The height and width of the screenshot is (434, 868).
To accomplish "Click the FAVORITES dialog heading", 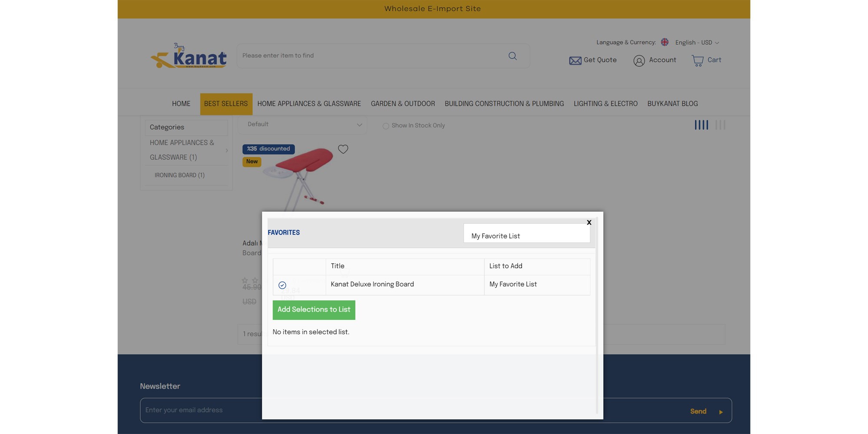I will click(284, 233).
